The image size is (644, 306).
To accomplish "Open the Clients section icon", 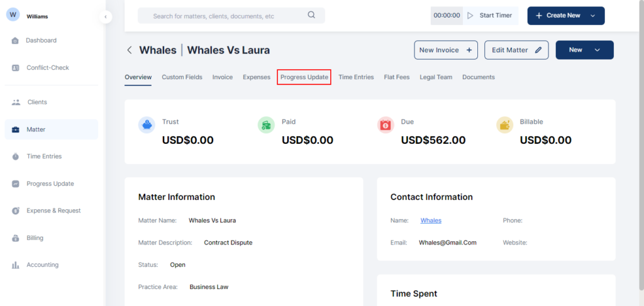I will coord(15,102).
